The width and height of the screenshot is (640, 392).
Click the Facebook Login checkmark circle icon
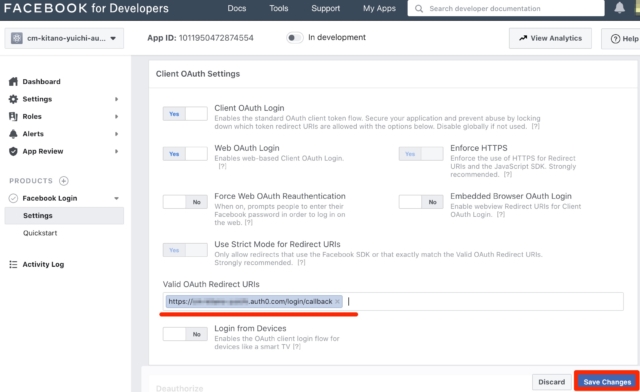pos(13,198)
